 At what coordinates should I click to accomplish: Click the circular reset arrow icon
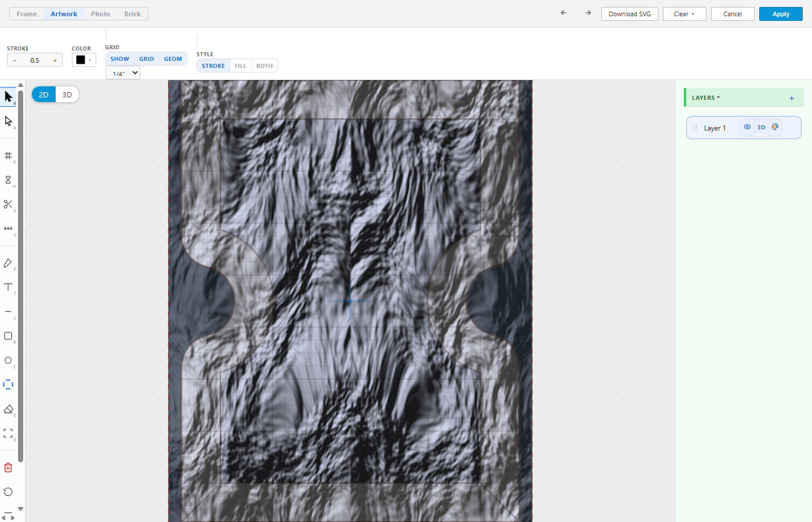point(8,492)
